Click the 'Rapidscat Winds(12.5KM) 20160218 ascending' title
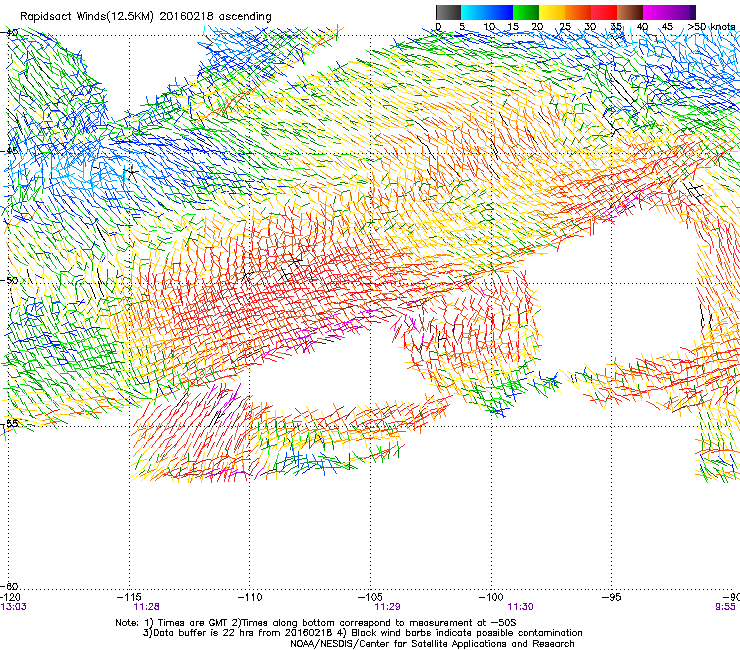740x650 pixels. point(146,17)
